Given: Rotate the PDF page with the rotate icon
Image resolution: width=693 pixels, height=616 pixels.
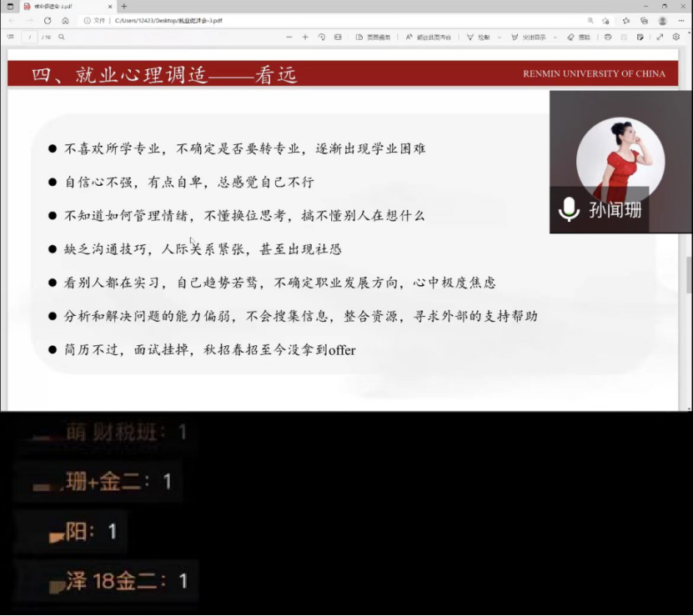Looking at the screenshot, I should pos(322,37).
